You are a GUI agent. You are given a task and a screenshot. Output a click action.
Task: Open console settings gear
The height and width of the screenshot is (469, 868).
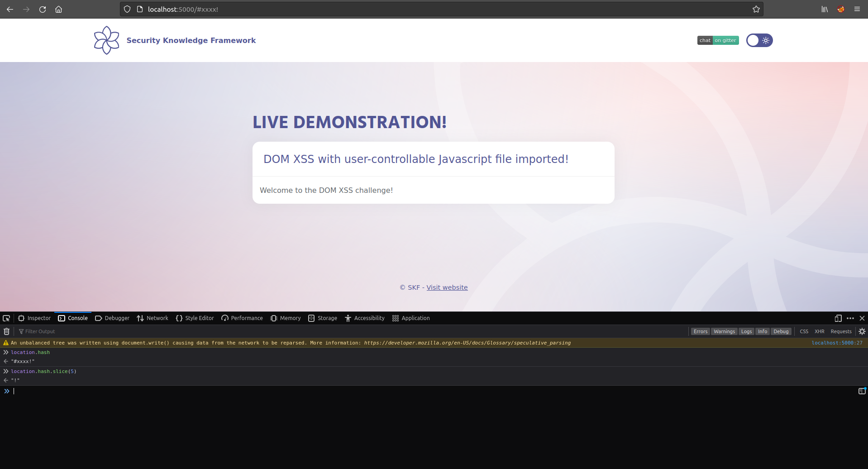862,331
